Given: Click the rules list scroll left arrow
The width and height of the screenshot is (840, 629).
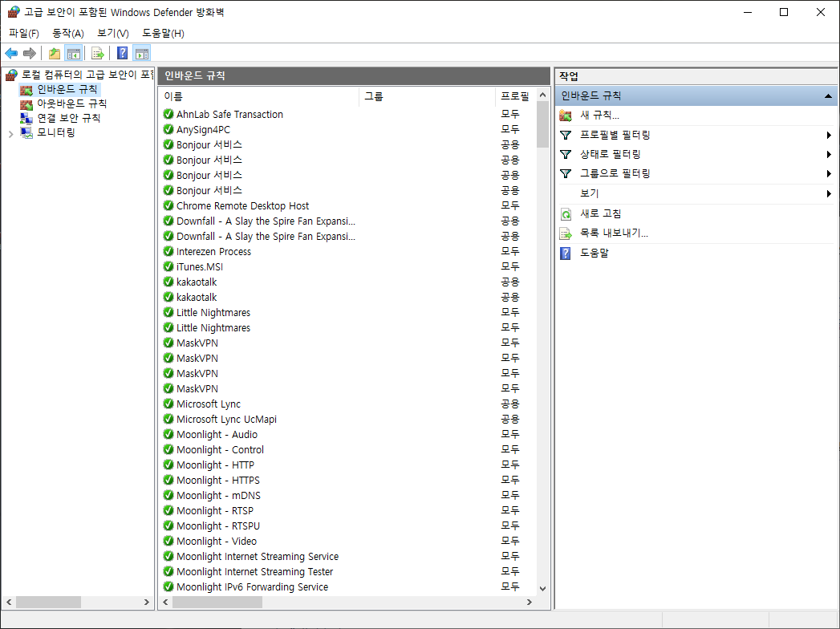Looking at the screenshot, I should click(165, 603).
